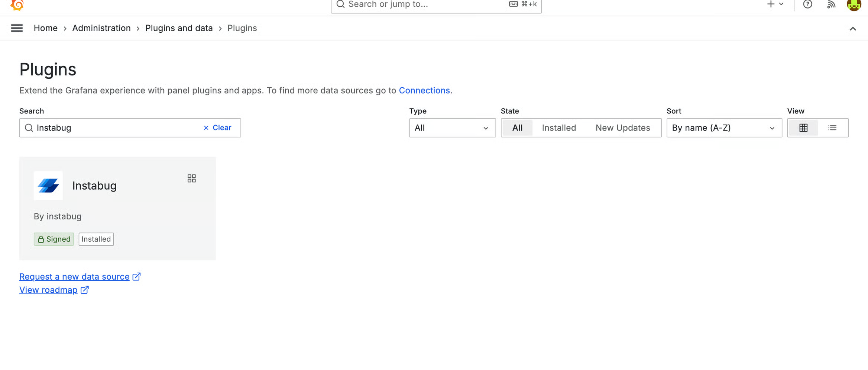This screenshot has width=868, height=370.
Task: Select the All state filter
Action: [517, 128]
